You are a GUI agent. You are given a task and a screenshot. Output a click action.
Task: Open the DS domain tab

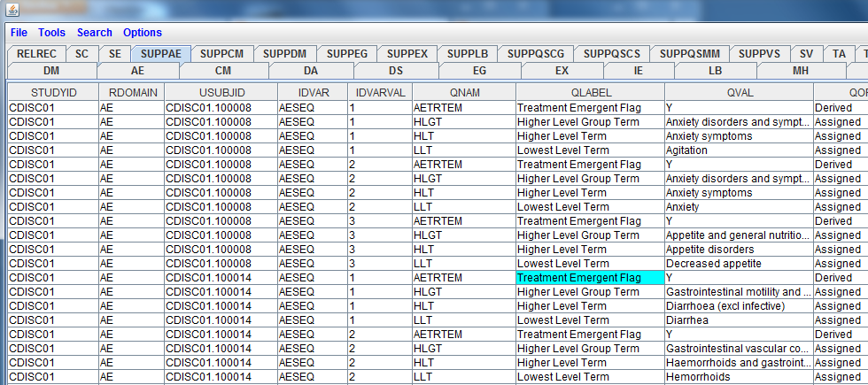pyautogui.click(x=396, y=71)
